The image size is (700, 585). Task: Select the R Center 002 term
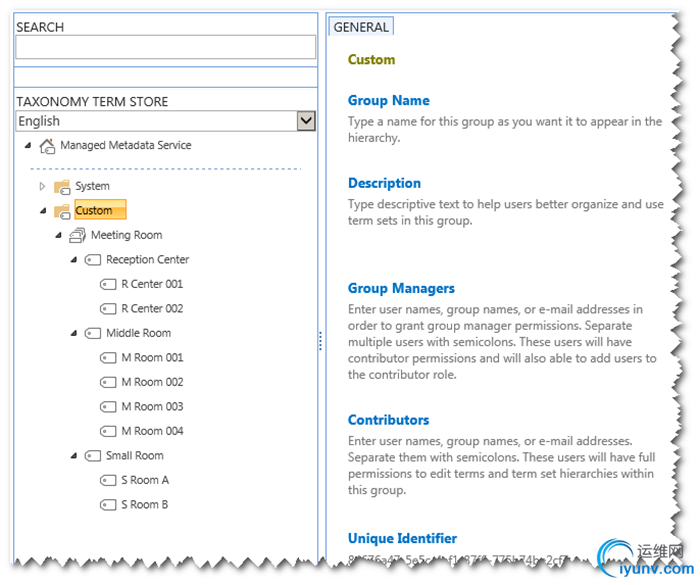pos(152,309)
